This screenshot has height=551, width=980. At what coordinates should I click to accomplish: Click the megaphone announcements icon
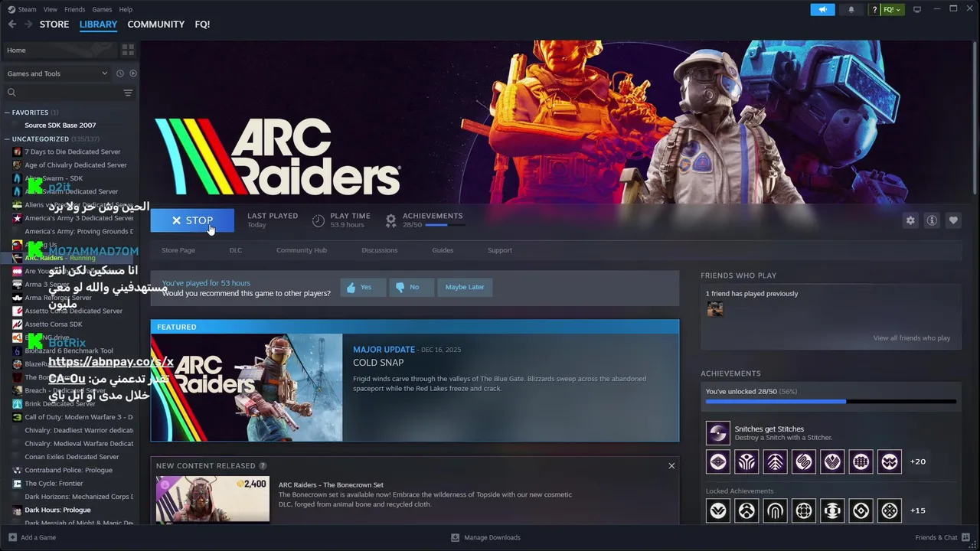(823, 9)
